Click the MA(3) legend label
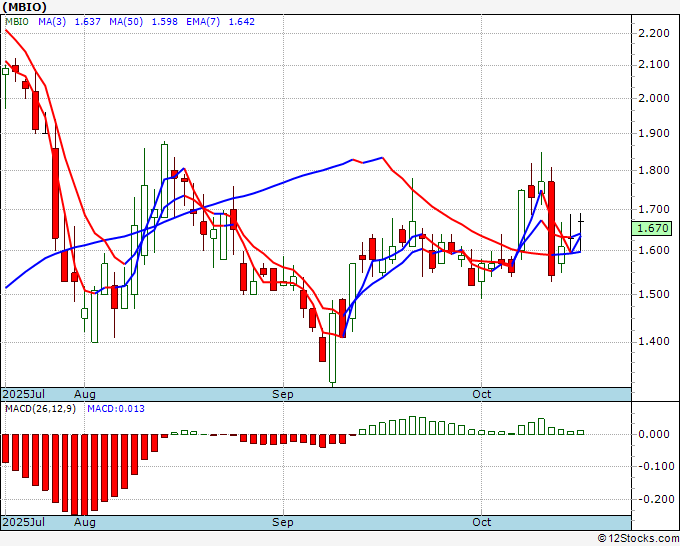The width and height of the screenshot is (680, 546). coord(52,22)
